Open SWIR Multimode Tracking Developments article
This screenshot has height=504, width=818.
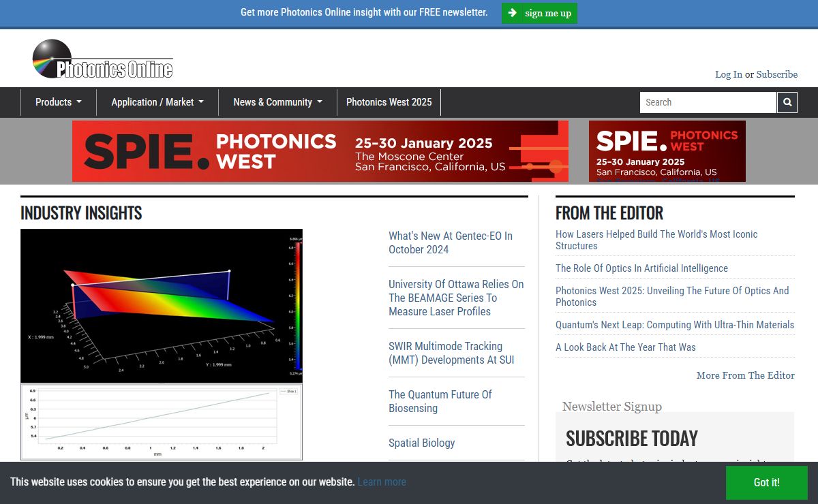click(451, 353)
